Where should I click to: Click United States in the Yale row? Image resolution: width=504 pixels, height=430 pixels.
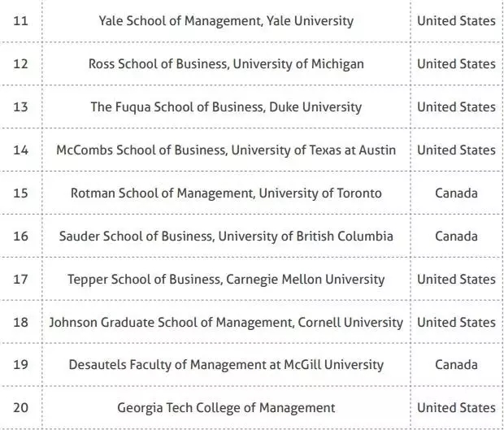[x=456, y=21]
